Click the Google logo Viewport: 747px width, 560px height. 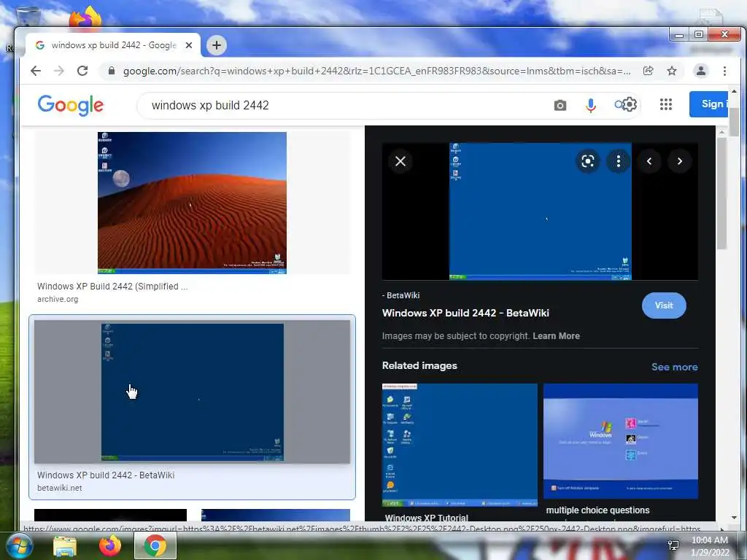71,105
